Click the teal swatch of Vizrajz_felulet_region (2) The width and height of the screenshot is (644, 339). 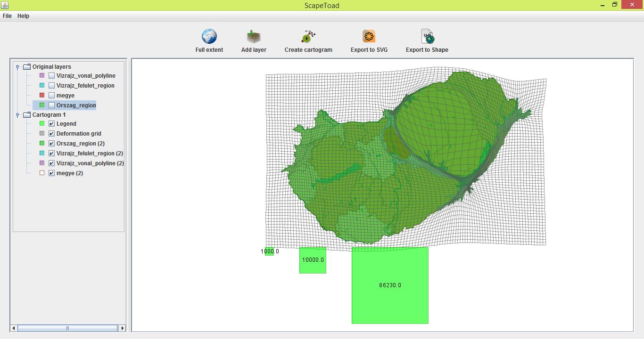[x=42, y=153]
